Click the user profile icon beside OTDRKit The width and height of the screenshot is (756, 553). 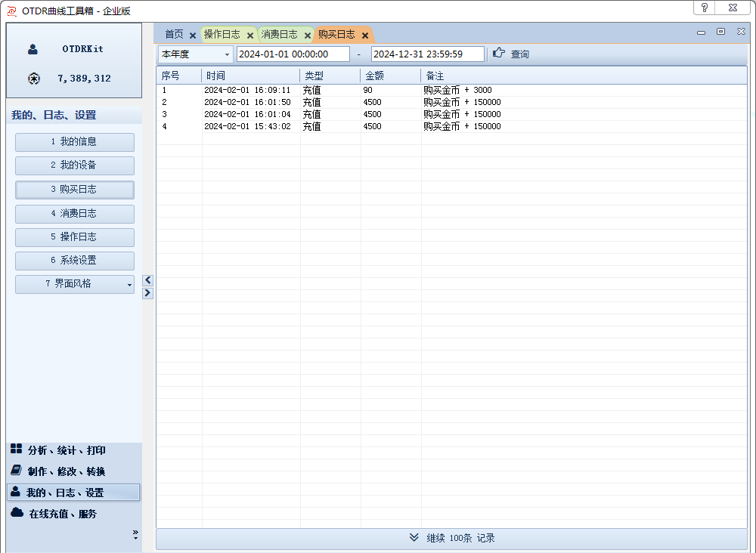point(33,49)
